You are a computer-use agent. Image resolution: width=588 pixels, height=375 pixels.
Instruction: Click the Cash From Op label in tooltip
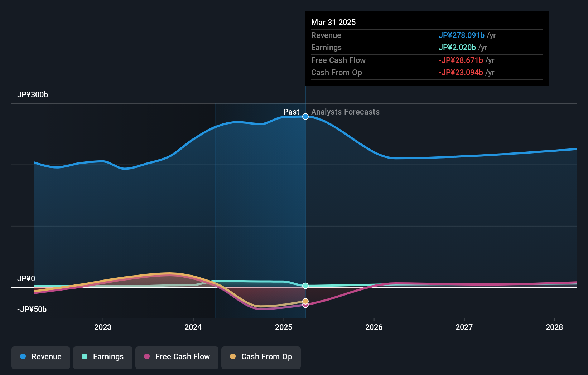coord(337,73)
